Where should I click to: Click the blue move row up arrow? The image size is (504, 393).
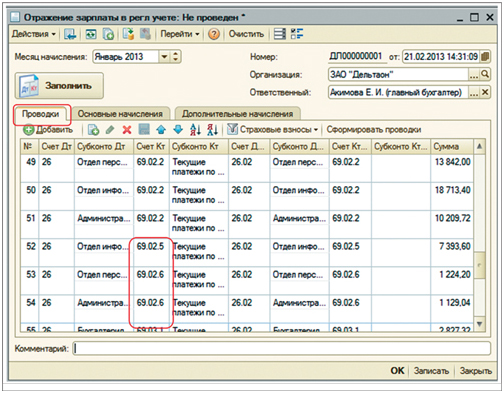coord(161,130)
